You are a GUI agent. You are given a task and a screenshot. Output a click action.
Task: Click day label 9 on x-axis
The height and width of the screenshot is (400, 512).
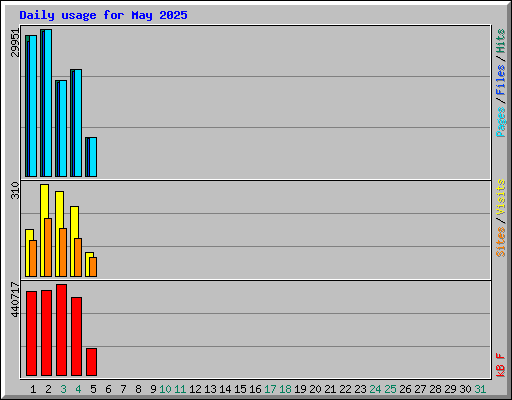tap(153, 389)
